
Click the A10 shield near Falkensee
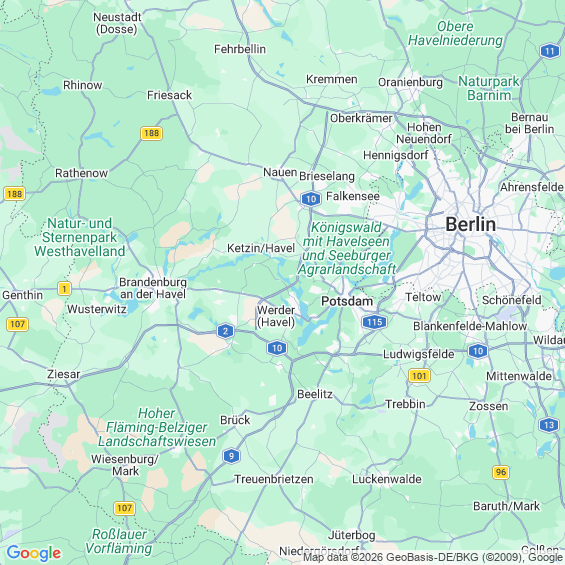(x=311, y=199)
